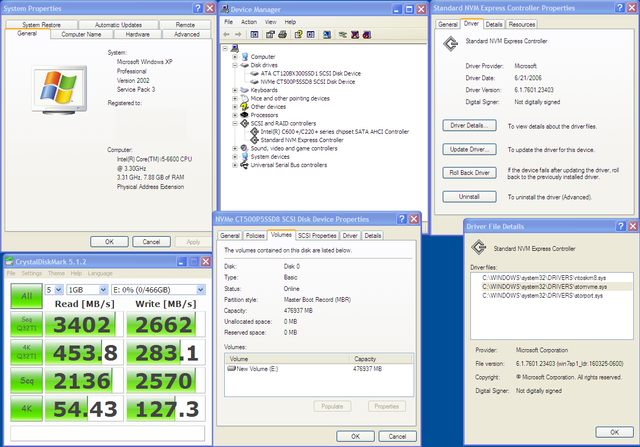Open the Theme menu in CrystalDiskMark

pyautogui.click(x=56, y=273)
